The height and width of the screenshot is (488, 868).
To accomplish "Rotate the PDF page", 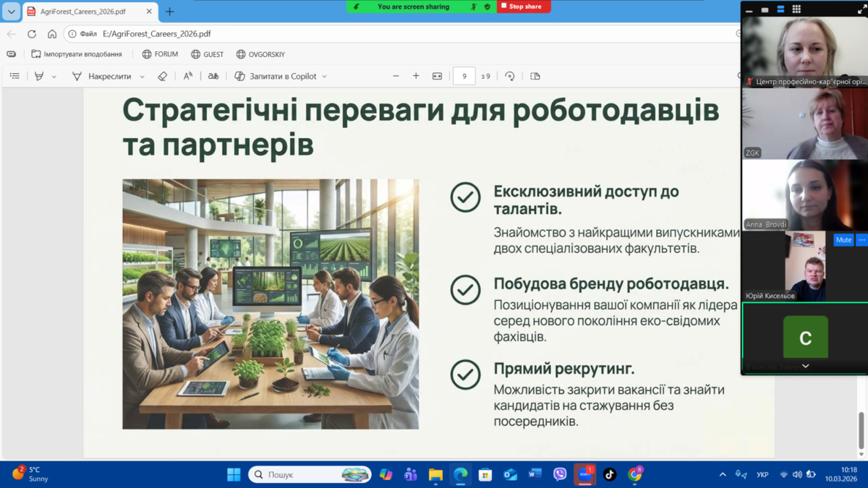I will (510, 76).
